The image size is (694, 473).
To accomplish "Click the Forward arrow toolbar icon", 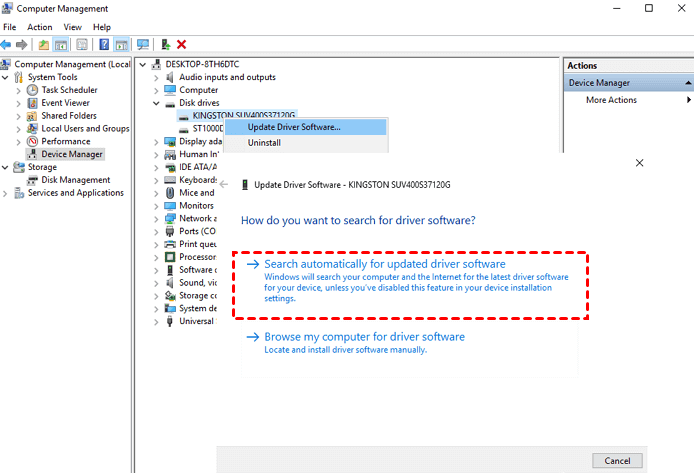I will coord(21,44).
